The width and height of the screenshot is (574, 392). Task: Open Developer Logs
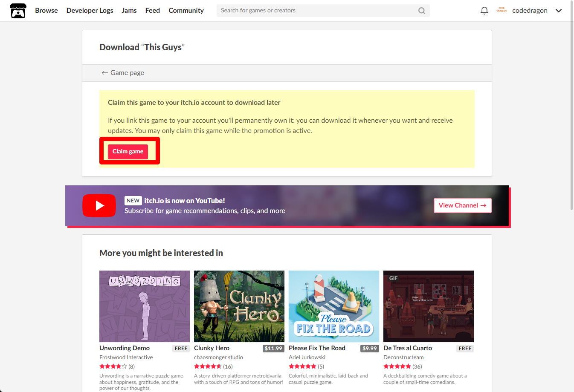(90, 11)
